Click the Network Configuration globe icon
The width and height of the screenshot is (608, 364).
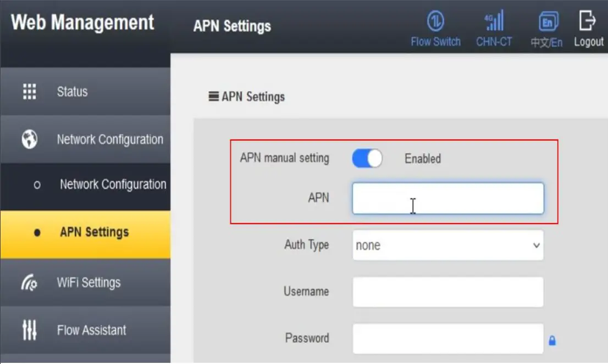pyautogui.click(x=30, y=139)
